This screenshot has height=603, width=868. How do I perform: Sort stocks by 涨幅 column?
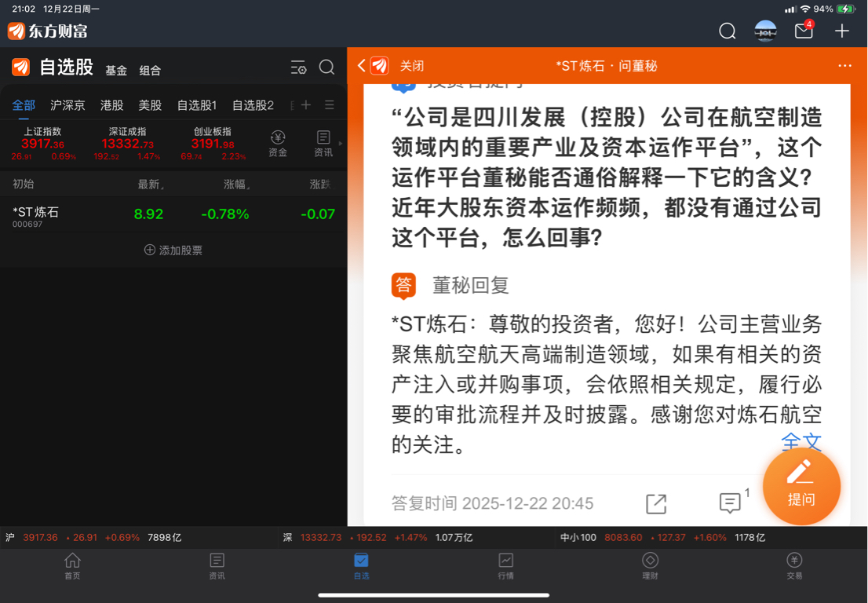236,185
